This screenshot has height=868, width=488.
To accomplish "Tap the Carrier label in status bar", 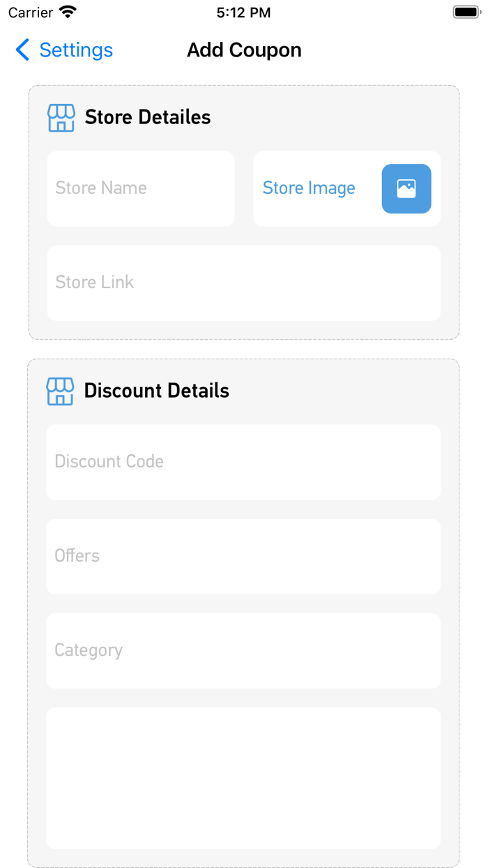I will (x=31, y=13).
